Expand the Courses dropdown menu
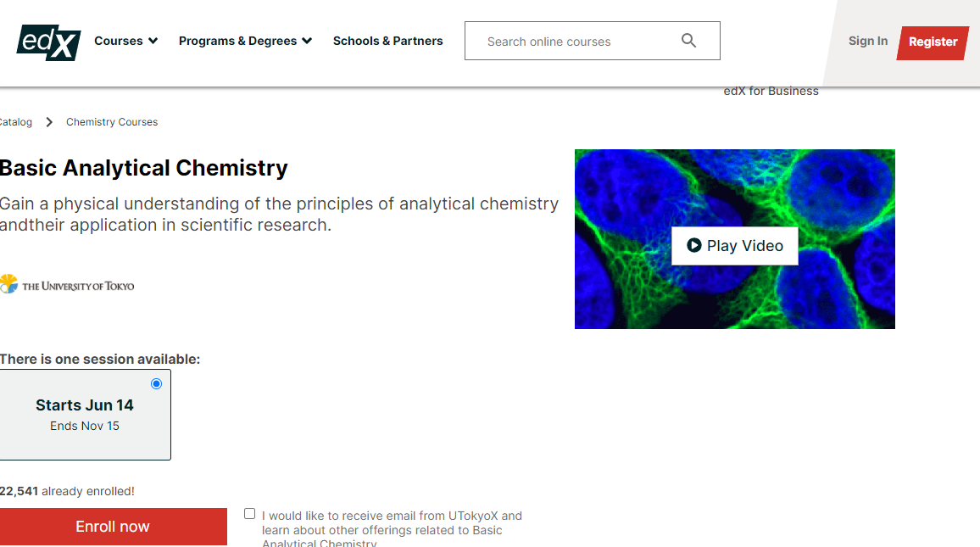Screen dimensions: 980x547 pos(125,41)
